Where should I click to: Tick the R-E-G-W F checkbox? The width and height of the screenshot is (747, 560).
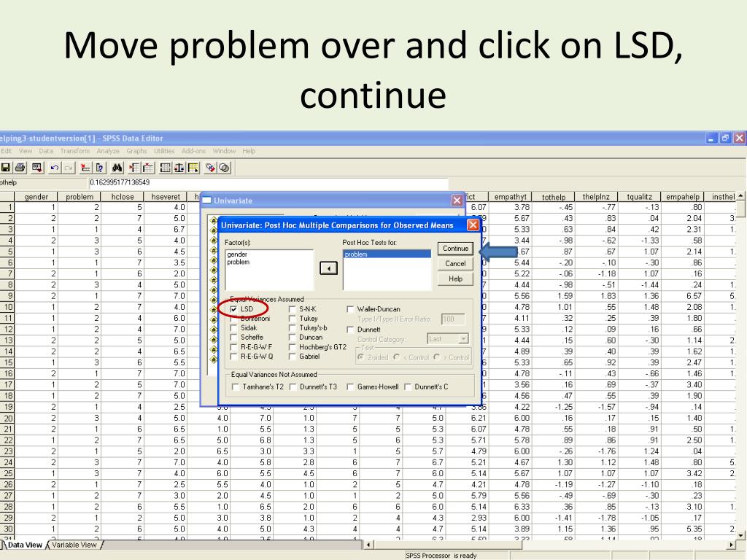(x=234, y=347)
